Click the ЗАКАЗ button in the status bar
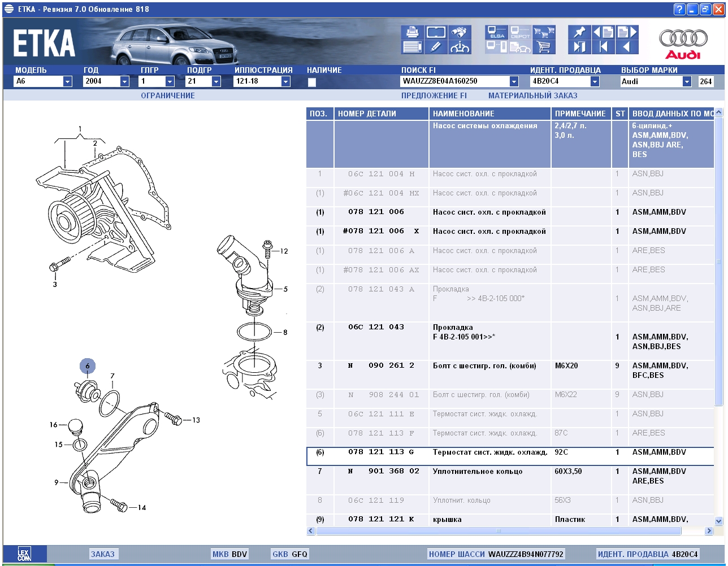This screenshot has height=566, width=728. (103, 554)
